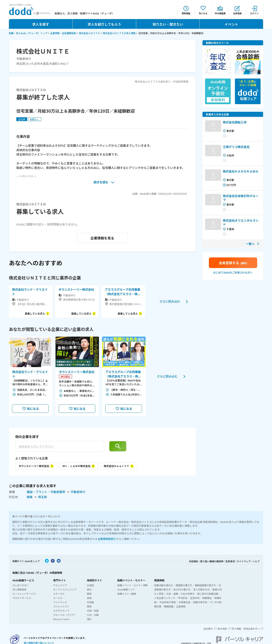272x644 pixels.
Task: Mark アエラスグループ job as 気になる
Action: (123, 409)
